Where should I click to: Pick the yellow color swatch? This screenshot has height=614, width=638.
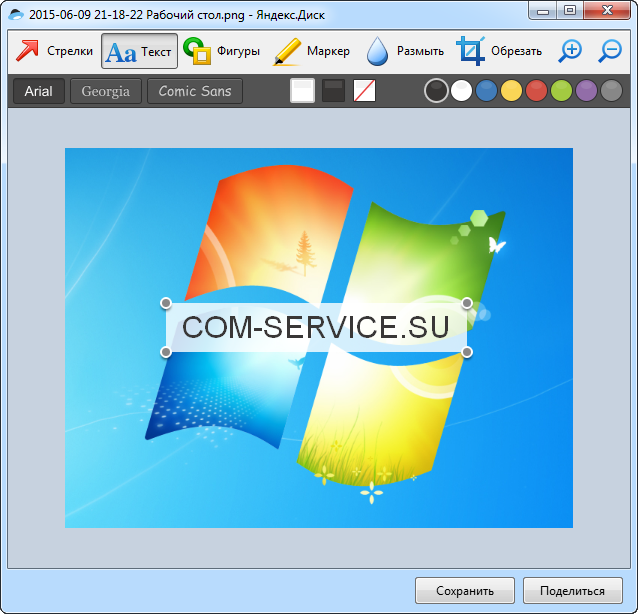511,90
